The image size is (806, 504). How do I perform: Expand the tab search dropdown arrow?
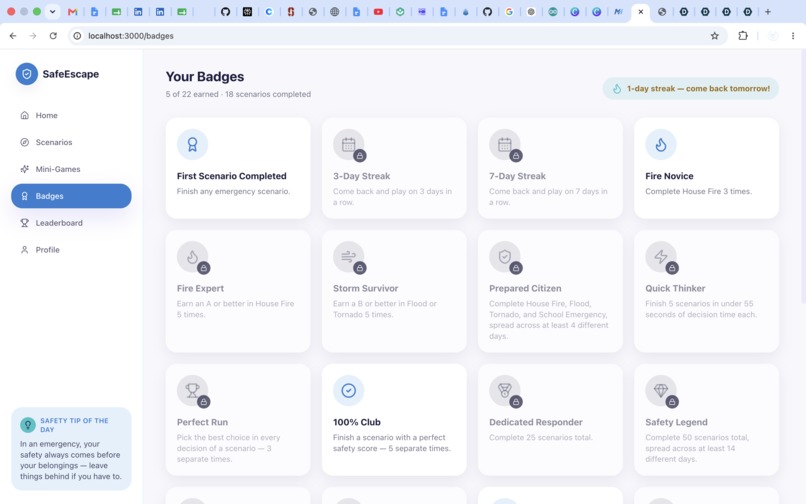tap(52, 11)
